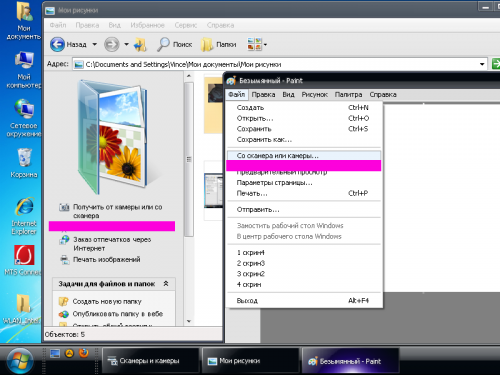Choose Сохранить in Paint file menu
Screen dimensions: 500x375
pyautogui.click(x=304, y=129)
